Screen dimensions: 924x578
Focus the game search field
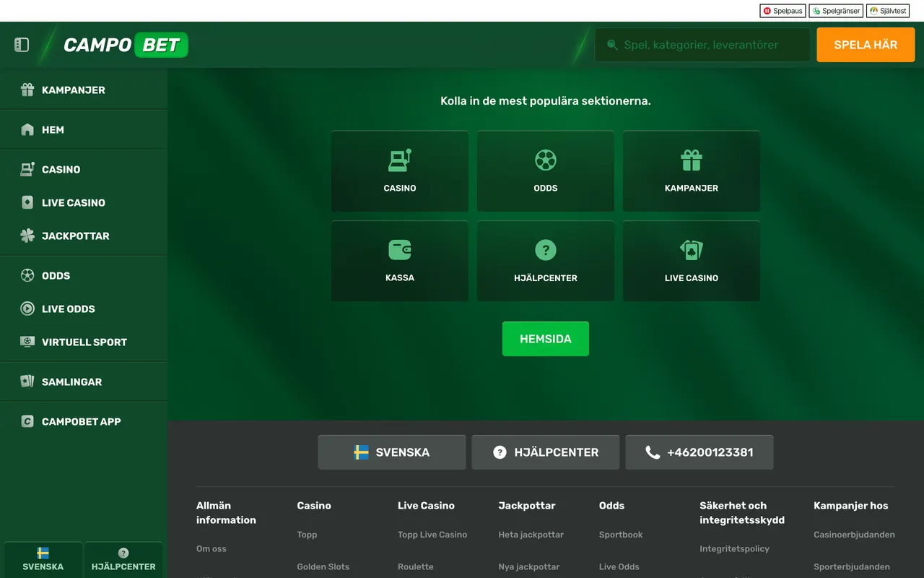point(702,45)
